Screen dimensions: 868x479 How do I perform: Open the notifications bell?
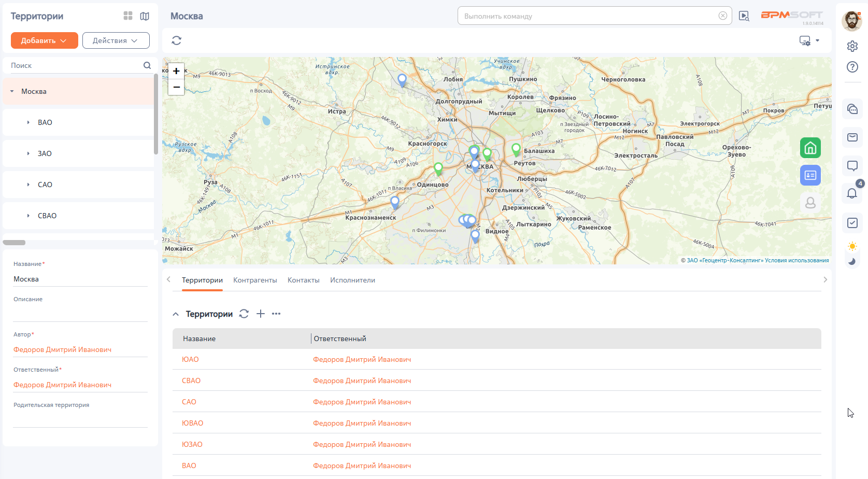coord(852,193)
